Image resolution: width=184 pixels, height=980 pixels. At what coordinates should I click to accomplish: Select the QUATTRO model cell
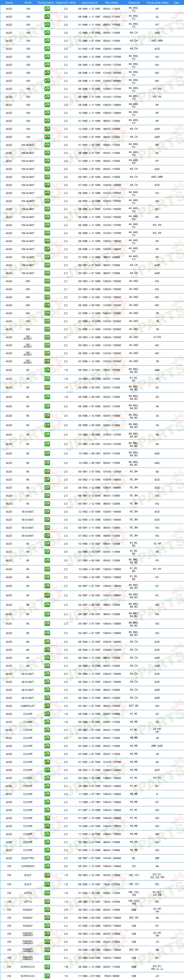(28, 858)
